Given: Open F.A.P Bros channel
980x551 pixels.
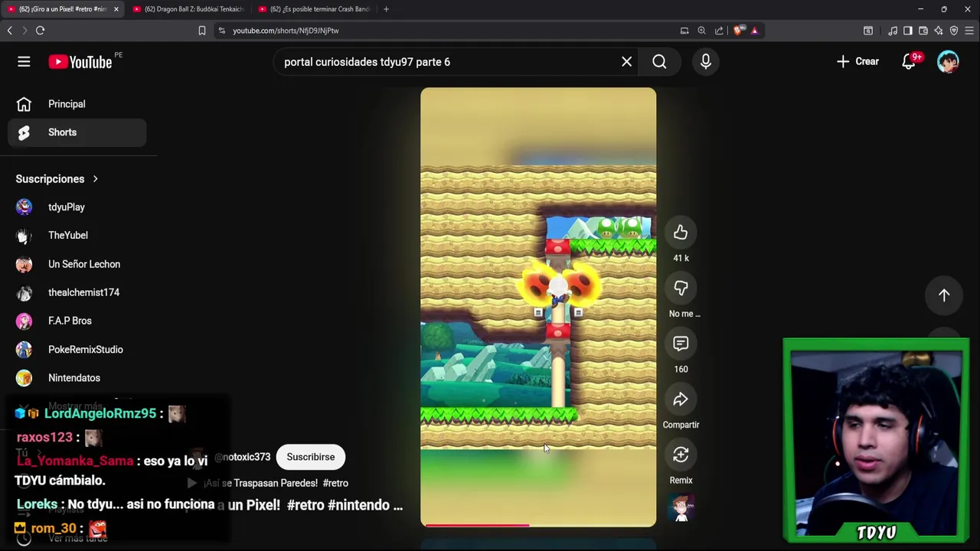Looking at the screenshot, I should coord(77,321).
